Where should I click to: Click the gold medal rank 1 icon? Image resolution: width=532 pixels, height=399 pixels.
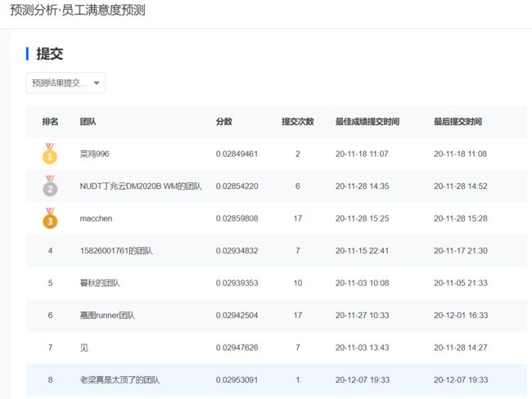pos(50,154)
